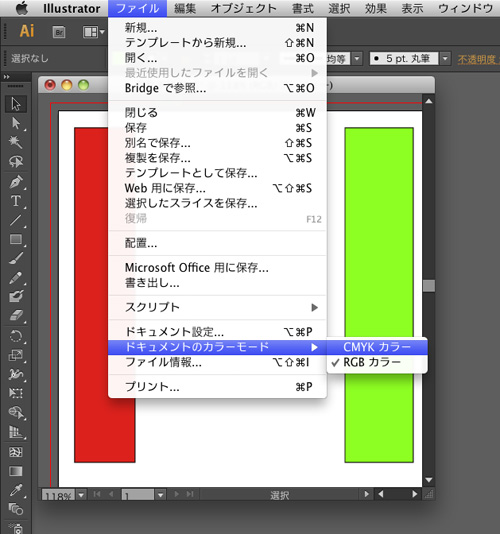Choose 書き出し... menu item

217,283
